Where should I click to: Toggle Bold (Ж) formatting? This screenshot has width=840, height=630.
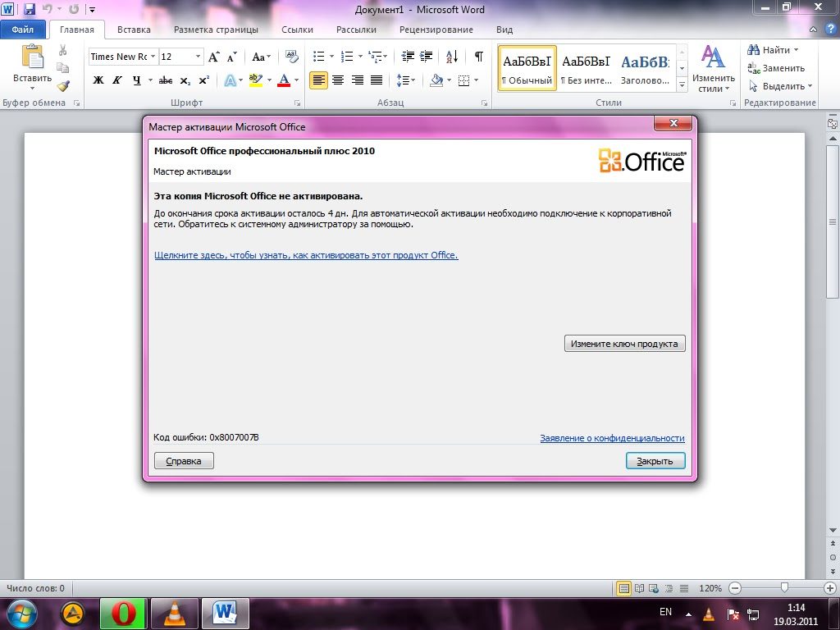[98, 80]
